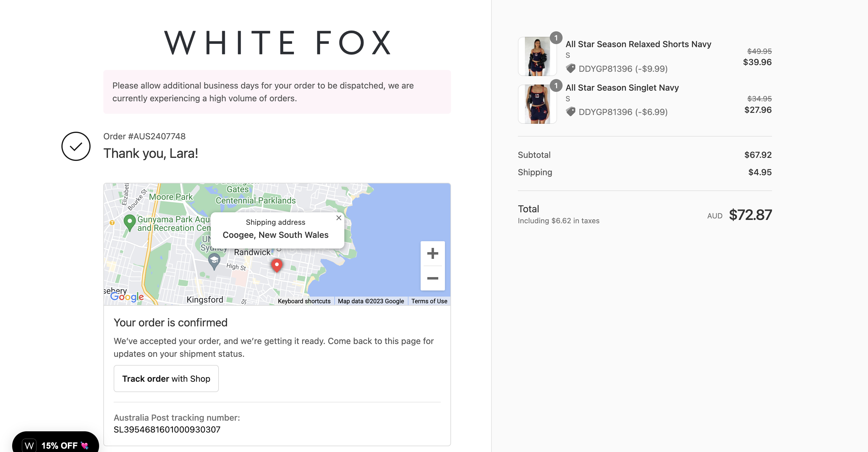Viewport: 868px width, 452px height.
Task: Click the Google logo on the map
Action: pyautogui.click(x=127, y=297)
